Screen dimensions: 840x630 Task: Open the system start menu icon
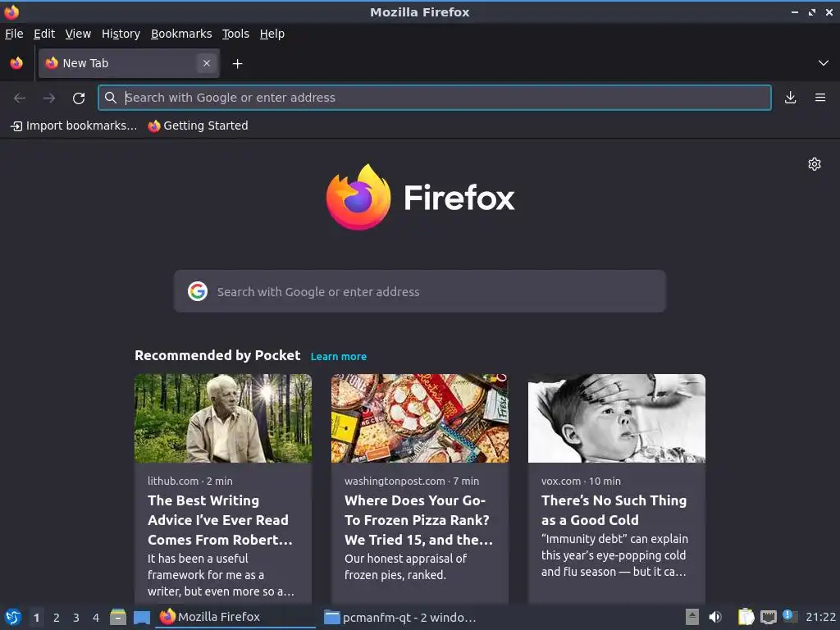pos(13,617)
